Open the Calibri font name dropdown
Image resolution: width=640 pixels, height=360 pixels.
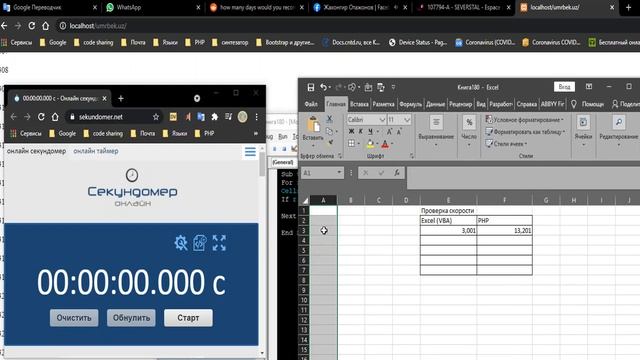(382, 120)
